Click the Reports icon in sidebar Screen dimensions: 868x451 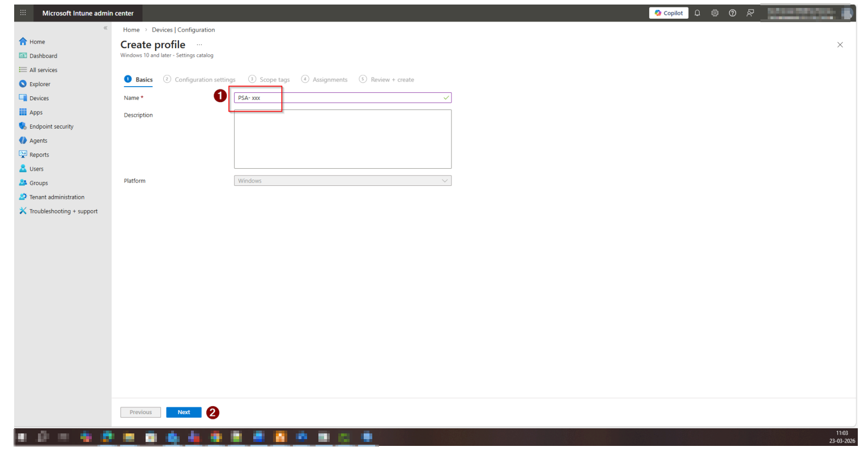point(23,155)
